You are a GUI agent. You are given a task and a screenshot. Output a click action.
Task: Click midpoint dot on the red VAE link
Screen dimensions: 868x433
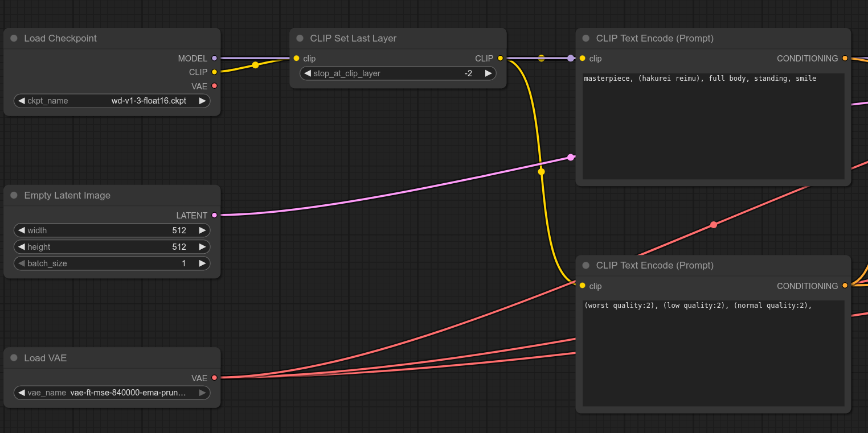tap(714, 225)
